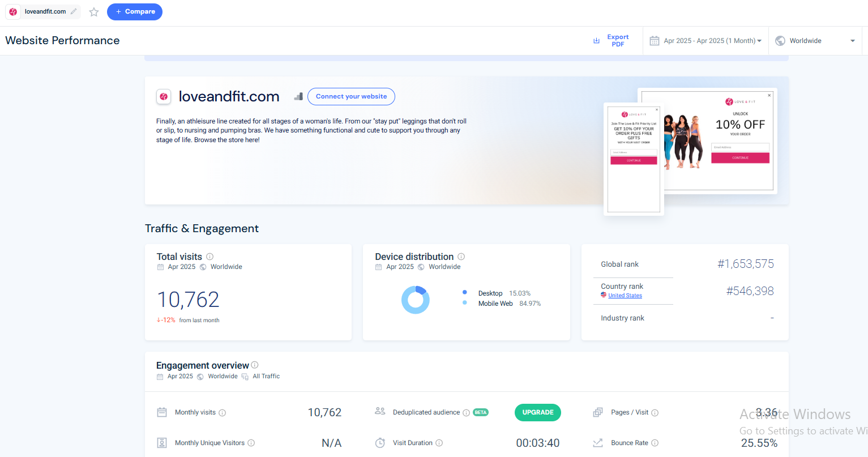The height and width of the screenshot is (457, 868).
Task: Show info tooltip for Engagement overview
Action: click(x=255, y=365)
